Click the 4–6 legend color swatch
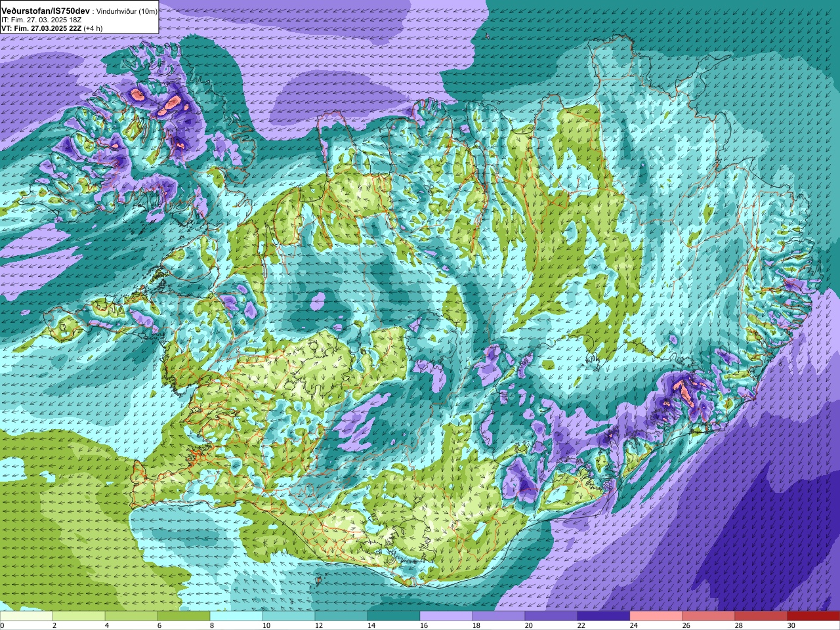 131,616
